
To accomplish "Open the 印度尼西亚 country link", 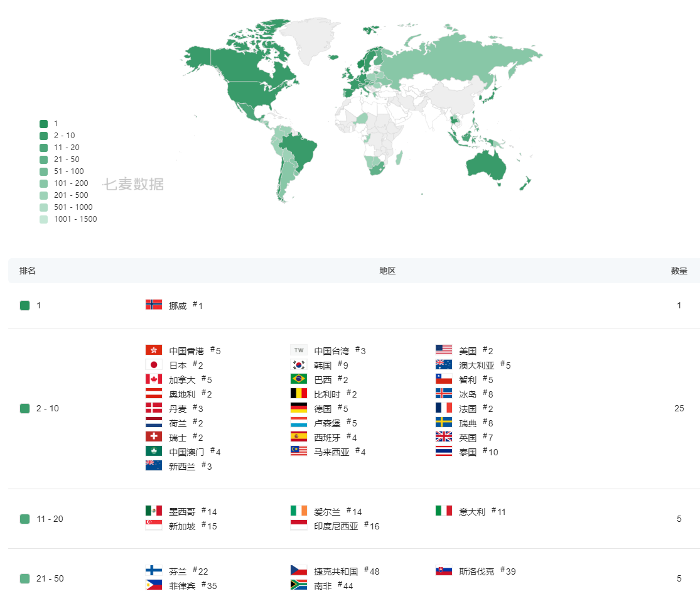I will click(336, 526).
